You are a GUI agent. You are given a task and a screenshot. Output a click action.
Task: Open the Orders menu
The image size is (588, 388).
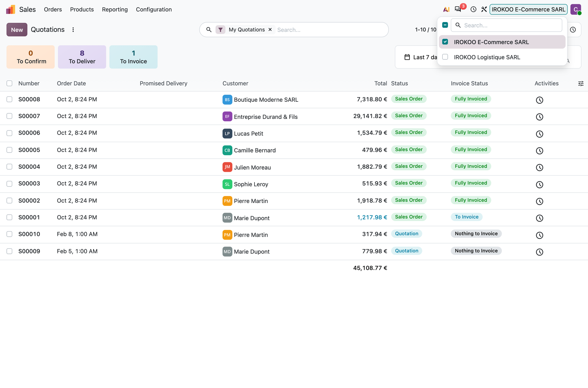[53, 9]
